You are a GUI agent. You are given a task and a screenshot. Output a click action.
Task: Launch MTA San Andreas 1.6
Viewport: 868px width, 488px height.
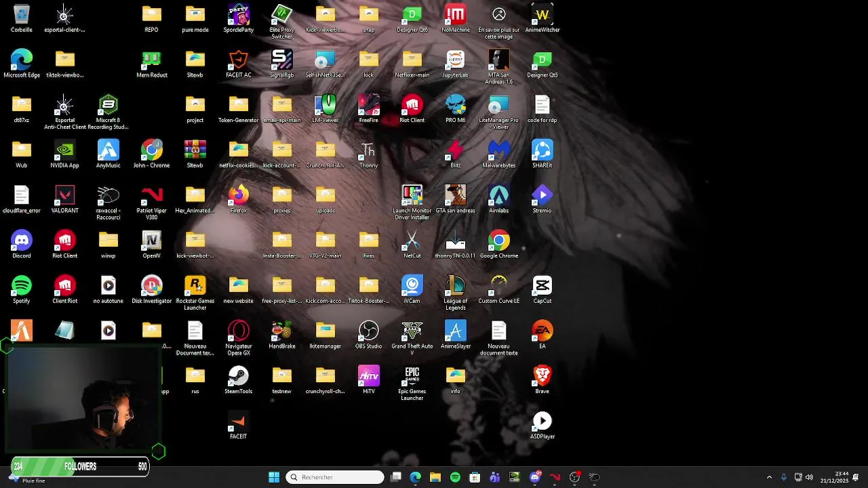499,68
